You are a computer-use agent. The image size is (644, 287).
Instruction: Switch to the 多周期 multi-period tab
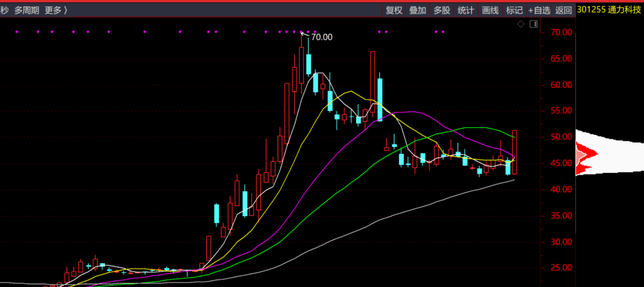pyautogui.click(x=26, y=10)
